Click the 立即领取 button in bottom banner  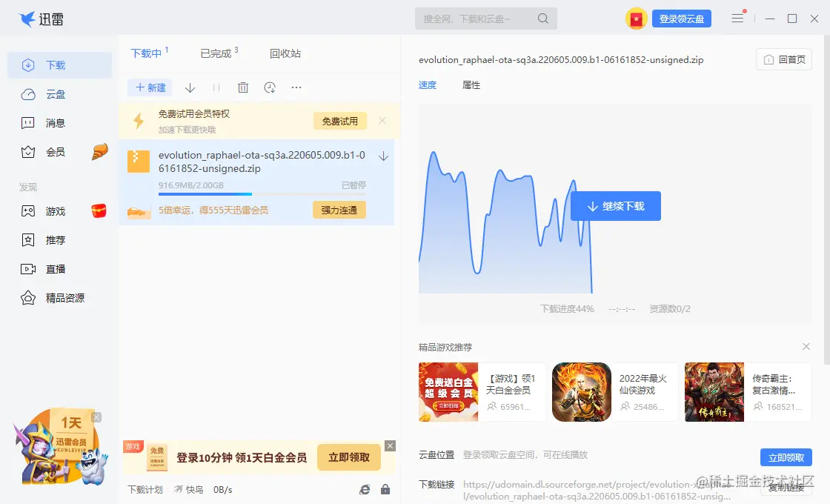(x=349, y=457)
